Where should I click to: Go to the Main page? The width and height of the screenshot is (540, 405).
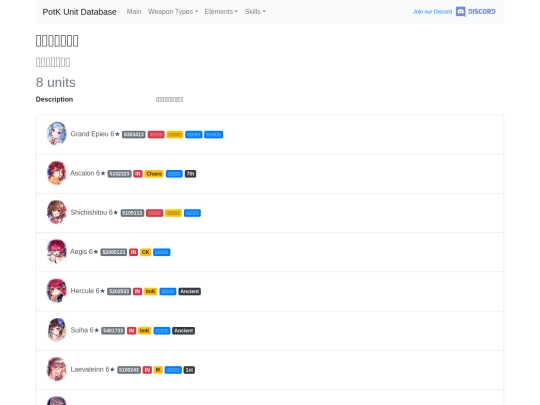coord(134,12)
